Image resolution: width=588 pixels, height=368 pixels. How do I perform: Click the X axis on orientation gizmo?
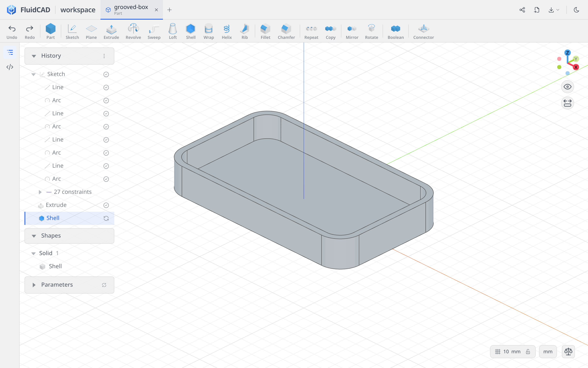click(x=576, y=67)
